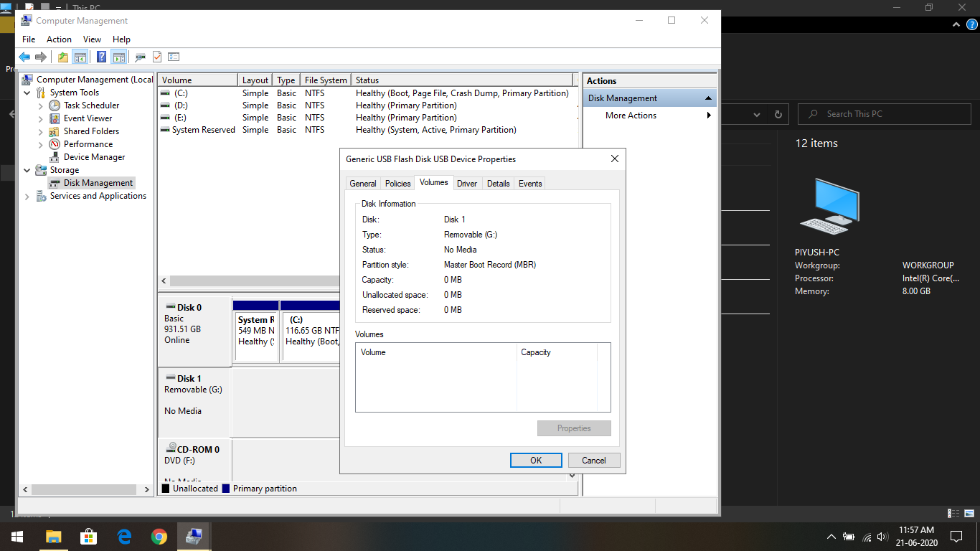Click Refresh button in File Explorer address bar

tap(778, 114)
